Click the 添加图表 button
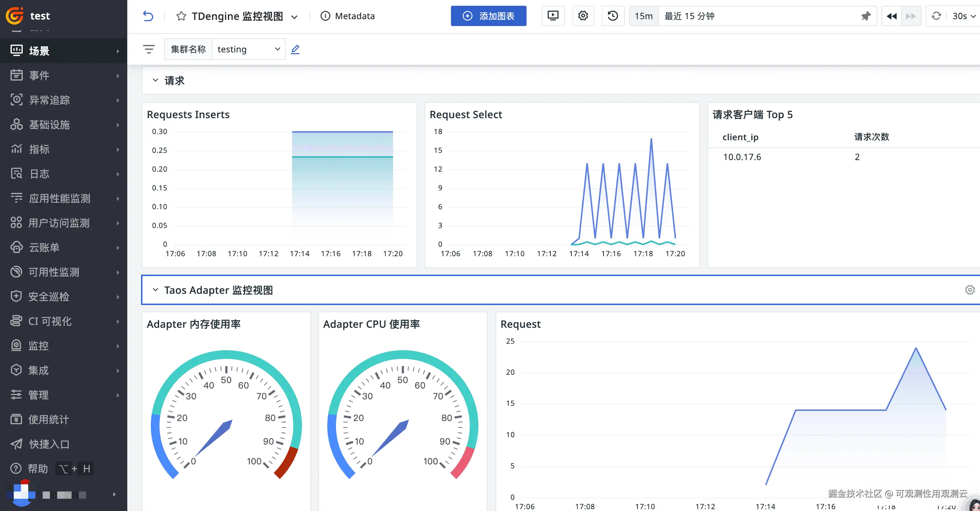The width and height of the screenshot is (980, 511). (x=489, y=16)
